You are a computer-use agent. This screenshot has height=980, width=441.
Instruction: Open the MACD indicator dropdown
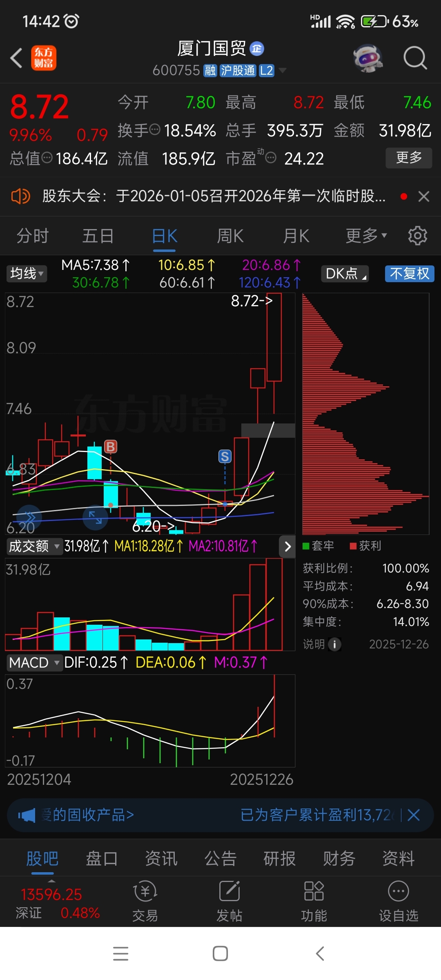(x=34, y=662)
